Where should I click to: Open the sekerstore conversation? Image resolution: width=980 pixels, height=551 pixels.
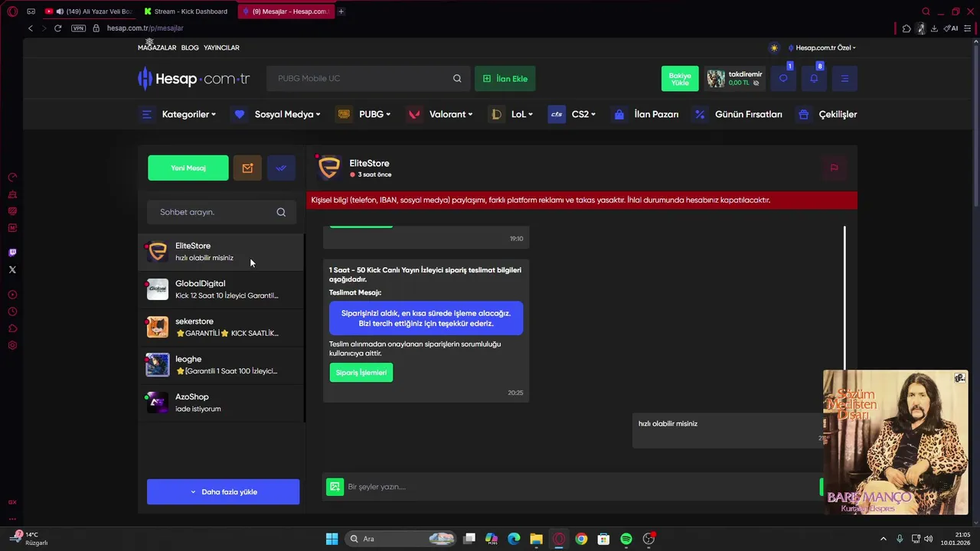click(221, 327)
